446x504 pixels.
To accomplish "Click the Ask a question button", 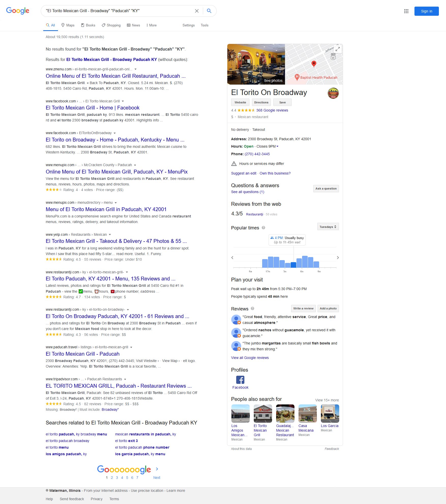I will [x=326, y=188].
